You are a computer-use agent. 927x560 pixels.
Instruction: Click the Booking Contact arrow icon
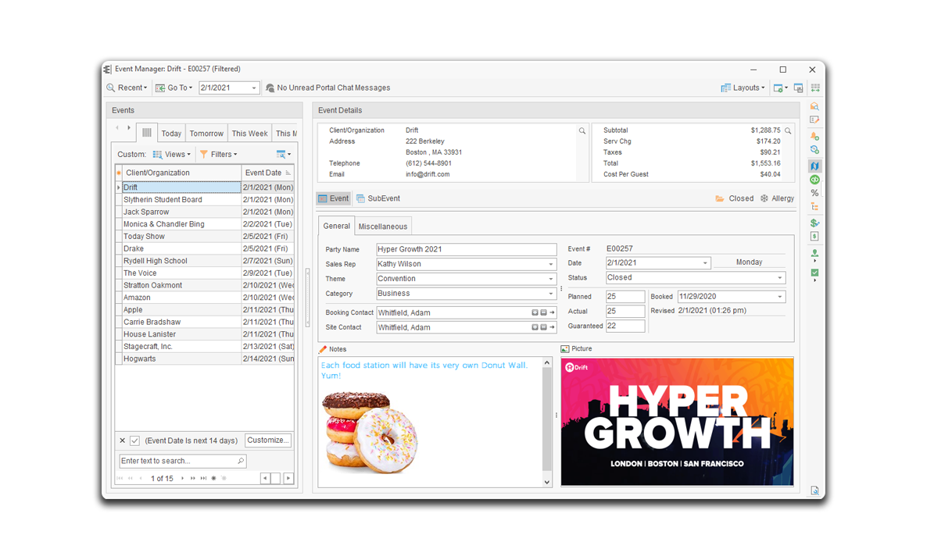coord(552,312)
